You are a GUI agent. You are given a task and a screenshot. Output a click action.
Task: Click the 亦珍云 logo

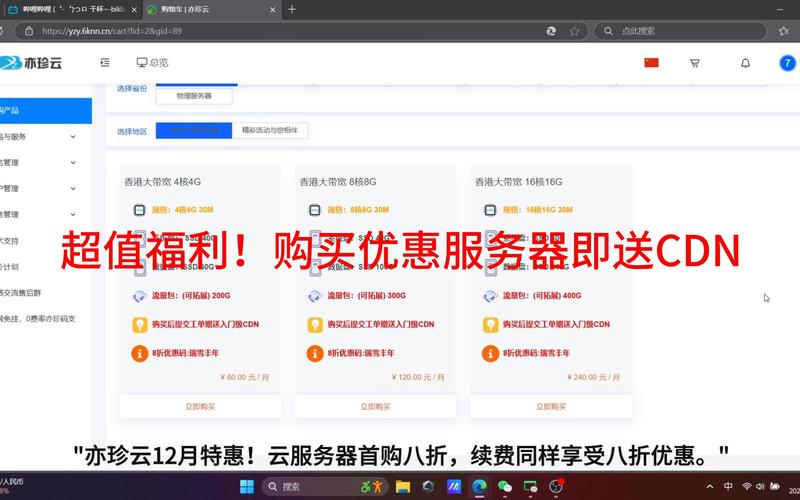tap(31, 63)
